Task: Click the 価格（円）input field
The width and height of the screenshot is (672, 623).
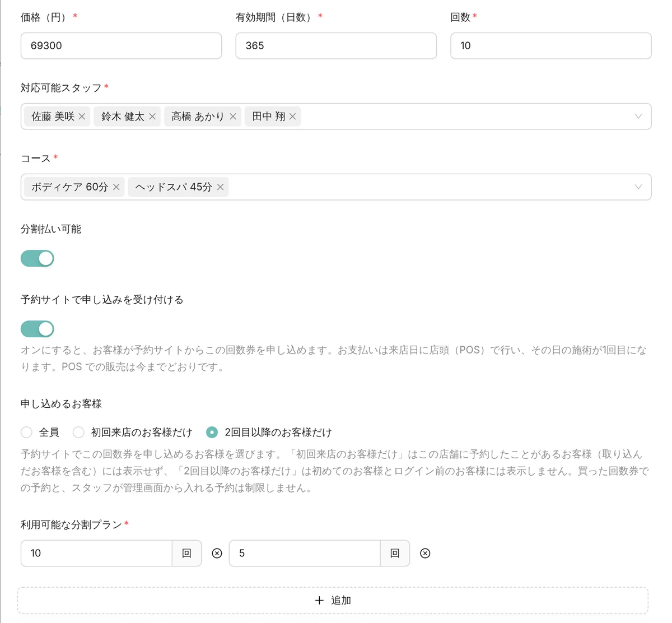Action: point(121,46)
